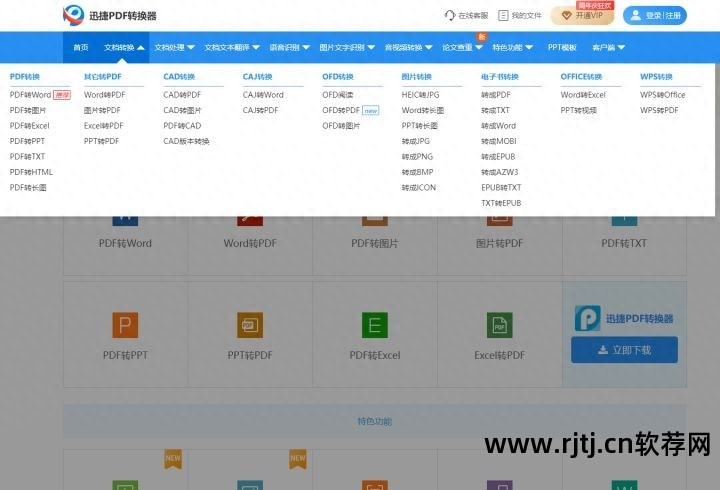Select Word转长图 entry
The height and width of the screenshot is (490, 720).
tap(422, 110)
